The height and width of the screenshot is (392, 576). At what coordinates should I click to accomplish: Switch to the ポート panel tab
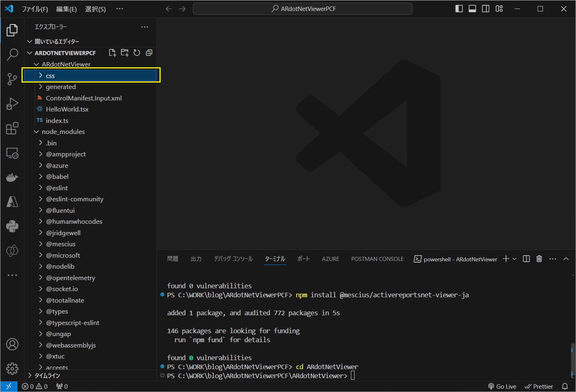[303, 259]
